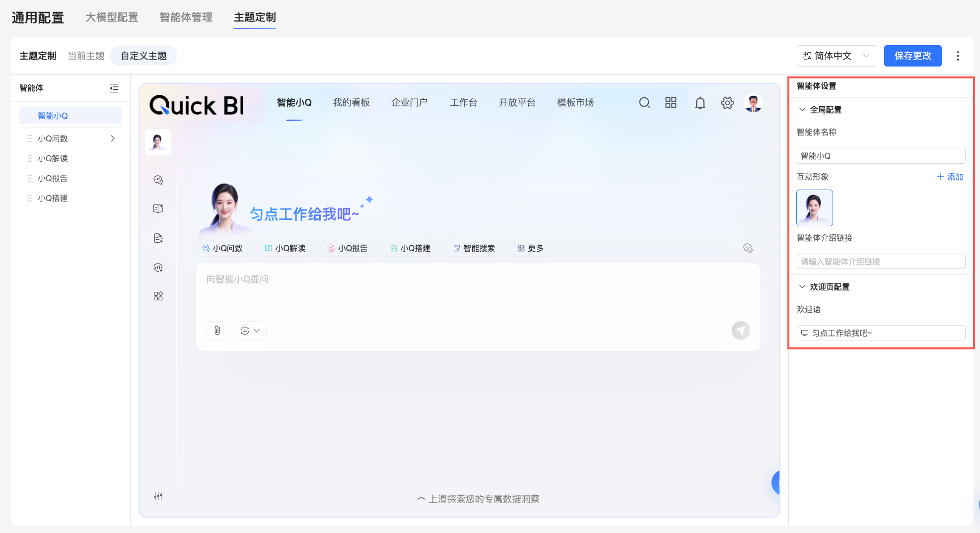Click the drag handle beside 小Q解读

(x=30, y=158)
